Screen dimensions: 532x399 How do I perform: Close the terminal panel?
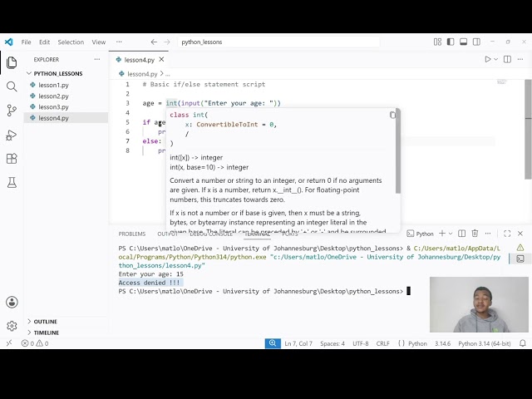(520, 234)
